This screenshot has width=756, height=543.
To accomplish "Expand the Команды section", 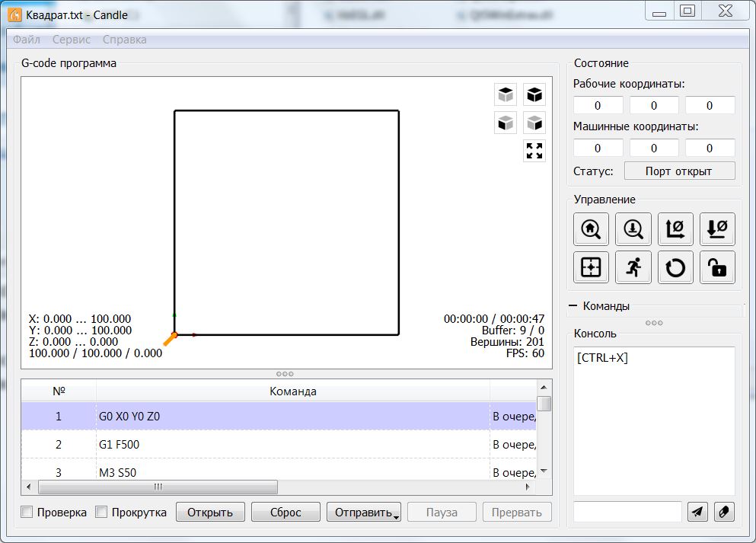I will [573, 305].
